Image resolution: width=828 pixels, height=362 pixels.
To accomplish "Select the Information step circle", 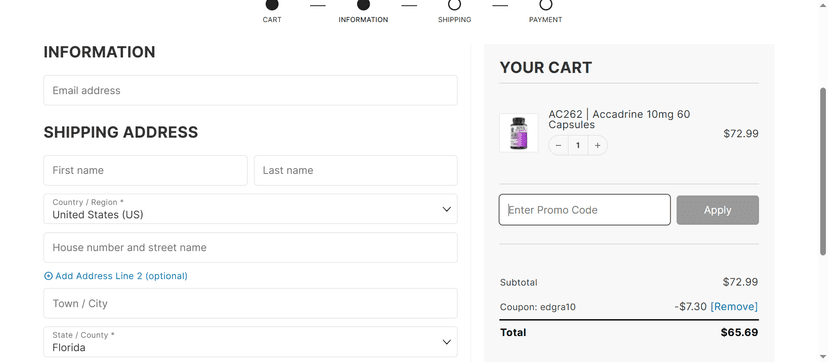I will pos(363,5).
